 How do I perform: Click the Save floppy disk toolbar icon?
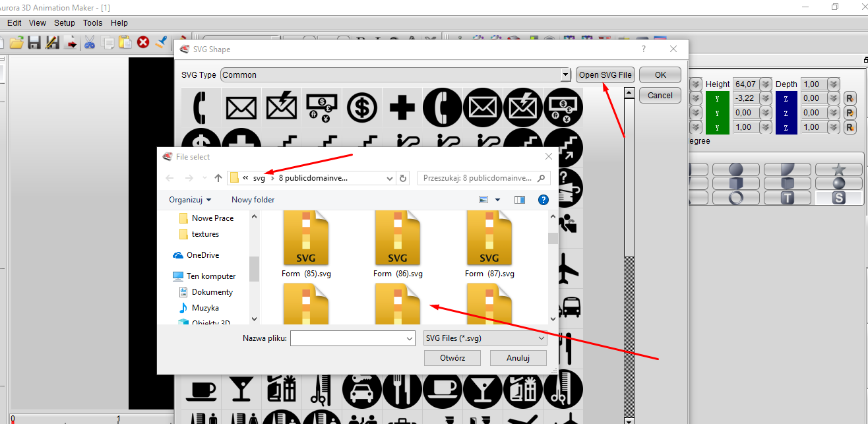tap(34, 43)
